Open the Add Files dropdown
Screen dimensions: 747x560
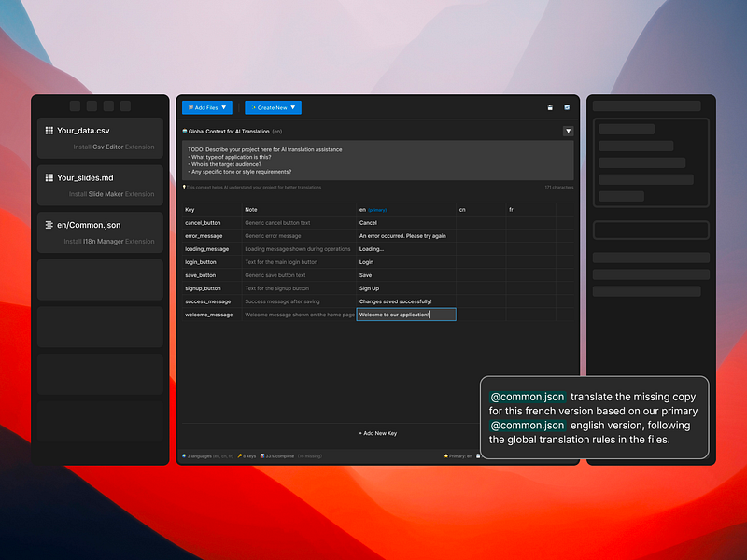207,107
